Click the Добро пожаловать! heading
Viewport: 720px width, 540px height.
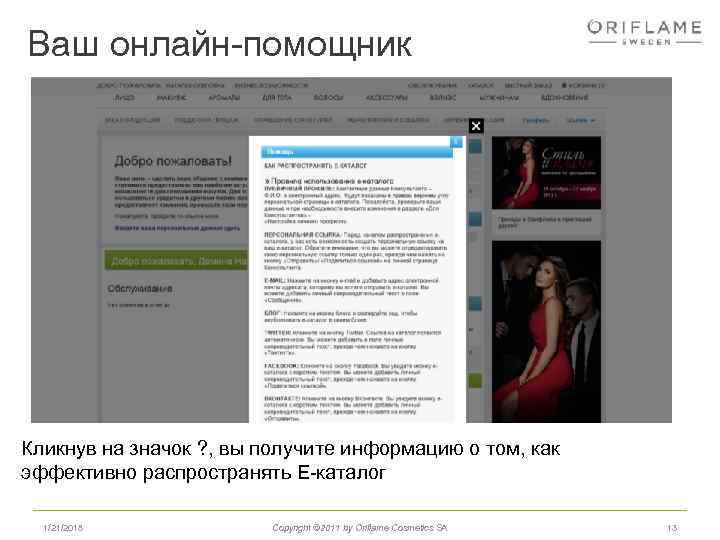173,161
